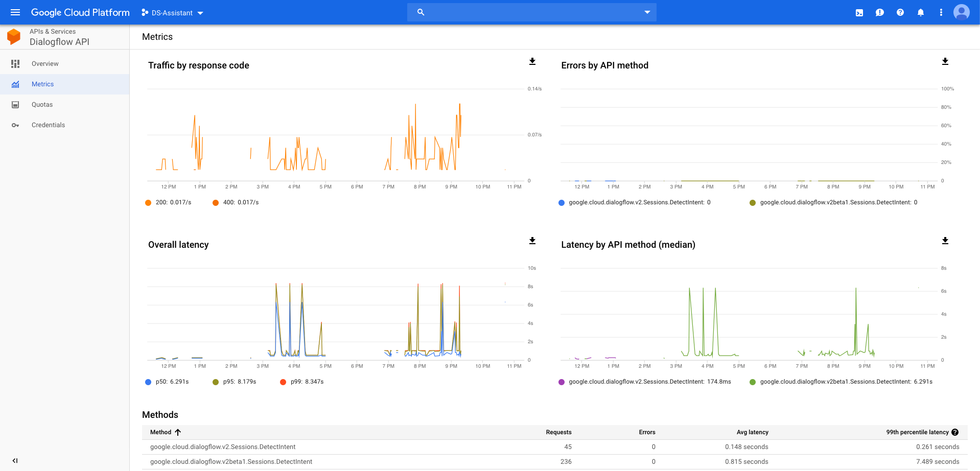Open the DS-Assistant project selector dropdown

[172, 13]
